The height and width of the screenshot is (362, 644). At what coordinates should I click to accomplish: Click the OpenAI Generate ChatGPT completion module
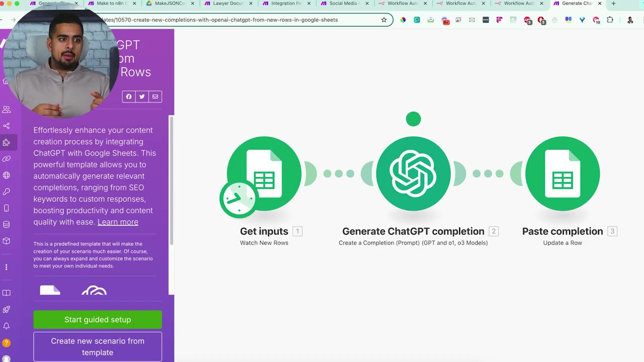(x=413, y=173)
